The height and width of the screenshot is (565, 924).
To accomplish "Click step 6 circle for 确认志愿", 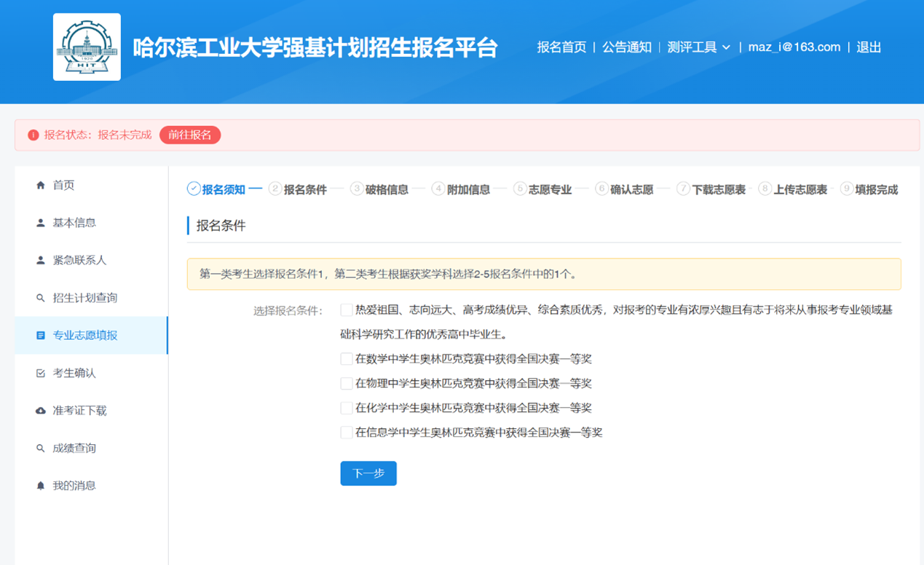I will click(x=601, y=189).
